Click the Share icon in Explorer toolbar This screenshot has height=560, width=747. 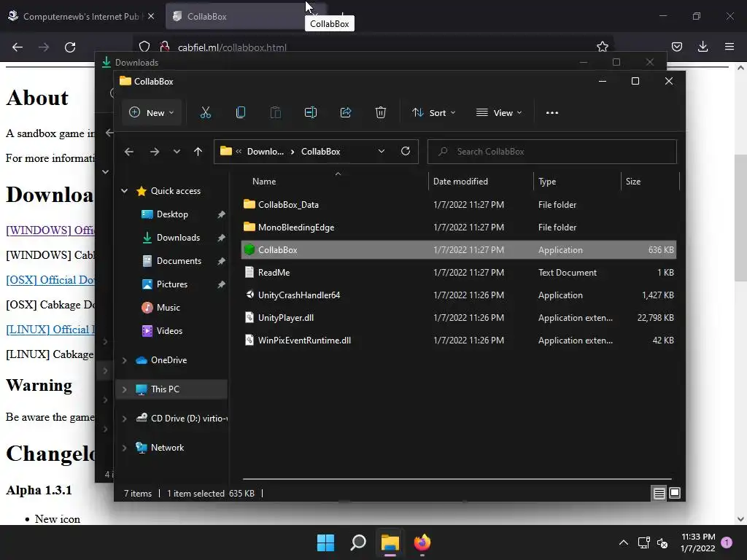click(345, 113)
